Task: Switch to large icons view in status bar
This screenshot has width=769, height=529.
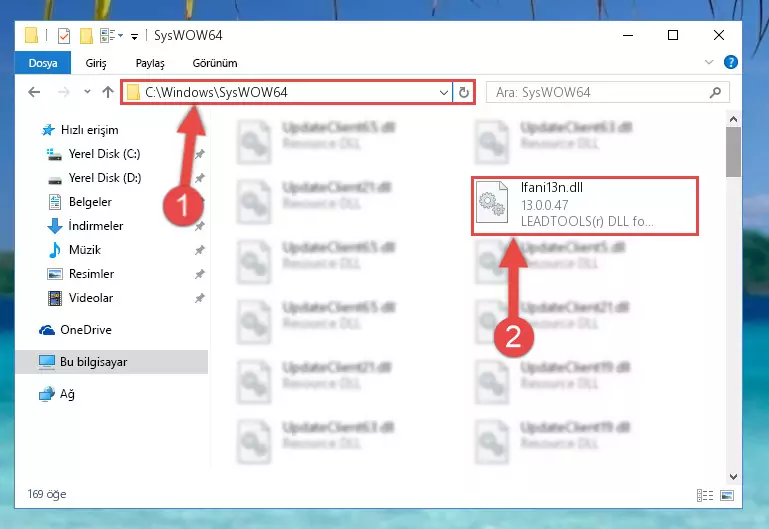Action: pos(727,496)
